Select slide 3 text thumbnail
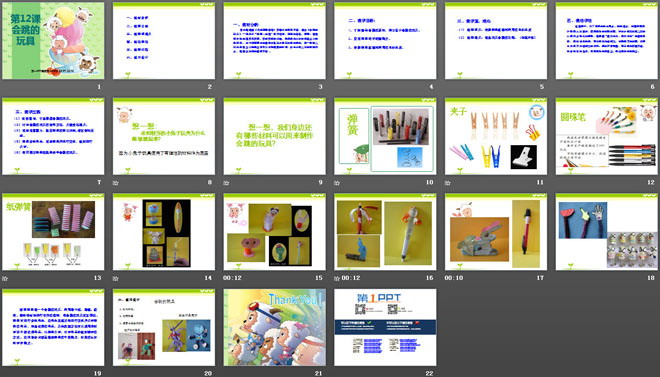 [x=274, y=41]
